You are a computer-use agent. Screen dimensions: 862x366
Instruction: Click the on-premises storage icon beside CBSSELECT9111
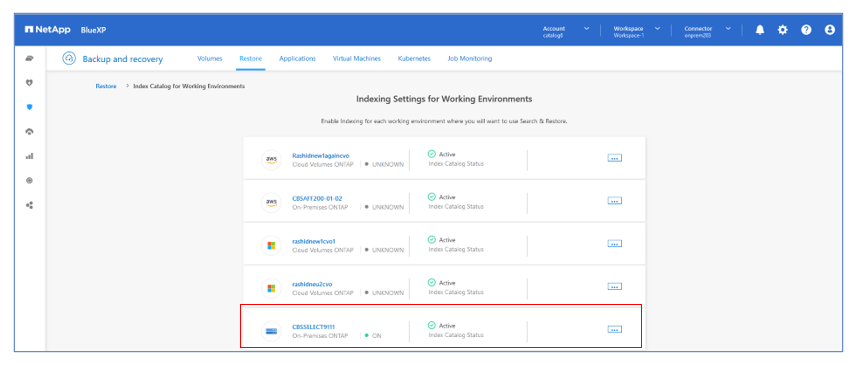point(271,331)
